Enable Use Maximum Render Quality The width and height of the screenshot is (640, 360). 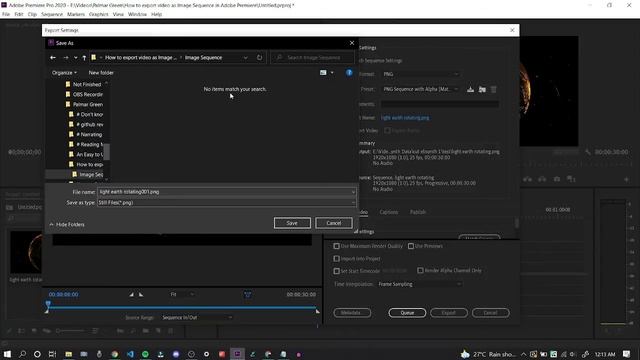[x=336, y=246]
